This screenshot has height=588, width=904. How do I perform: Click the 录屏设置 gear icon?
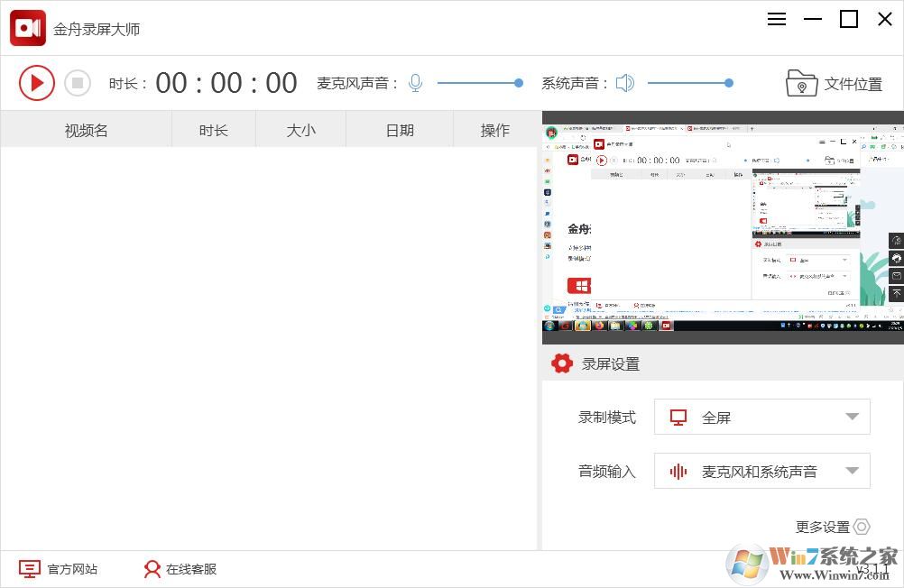[562, 363]
